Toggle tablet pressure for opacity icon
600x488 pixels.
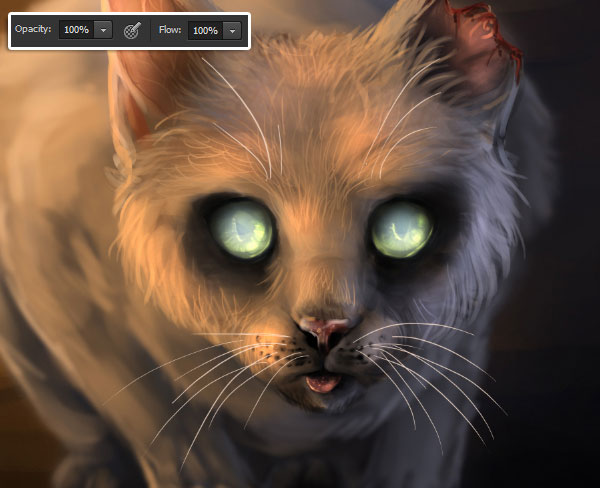tap(132, 30)
